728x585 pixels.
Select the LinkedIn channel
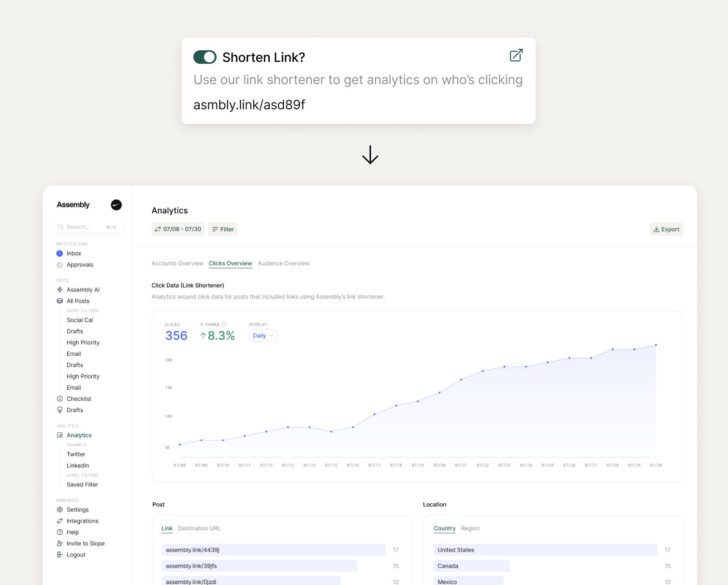click(x=78, y=466)
